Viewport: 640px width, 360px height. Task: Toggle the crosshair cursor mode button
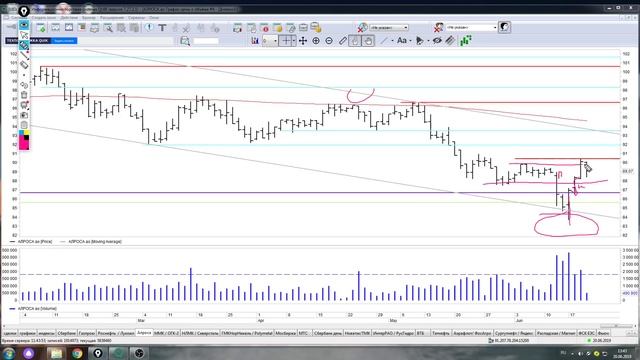click(x=285, y=41)
